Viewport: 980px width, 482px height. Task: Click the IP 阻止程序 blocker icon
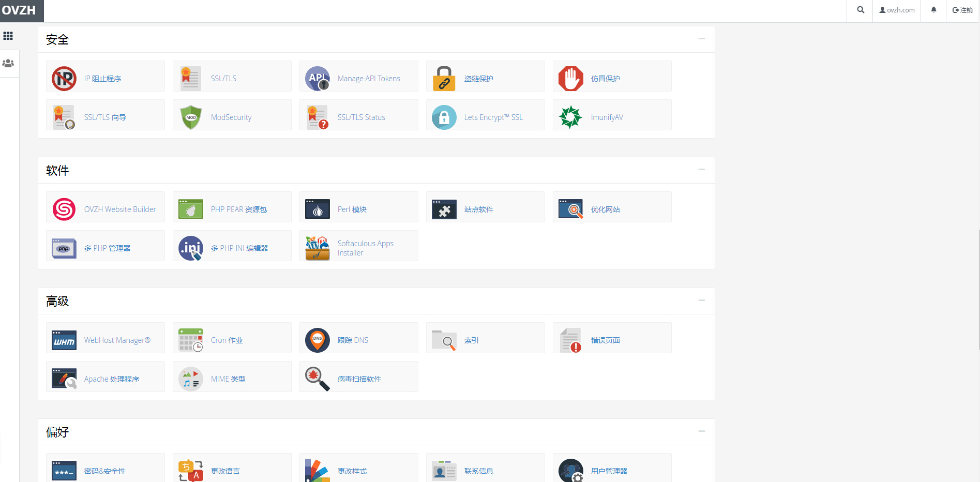pyautogui.click(x=64, y=79)
